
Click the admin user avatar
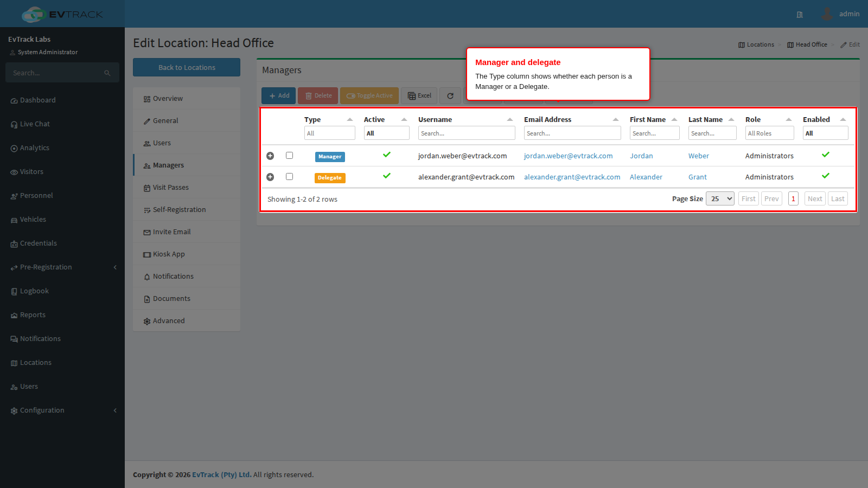click(x=827, y=14)
